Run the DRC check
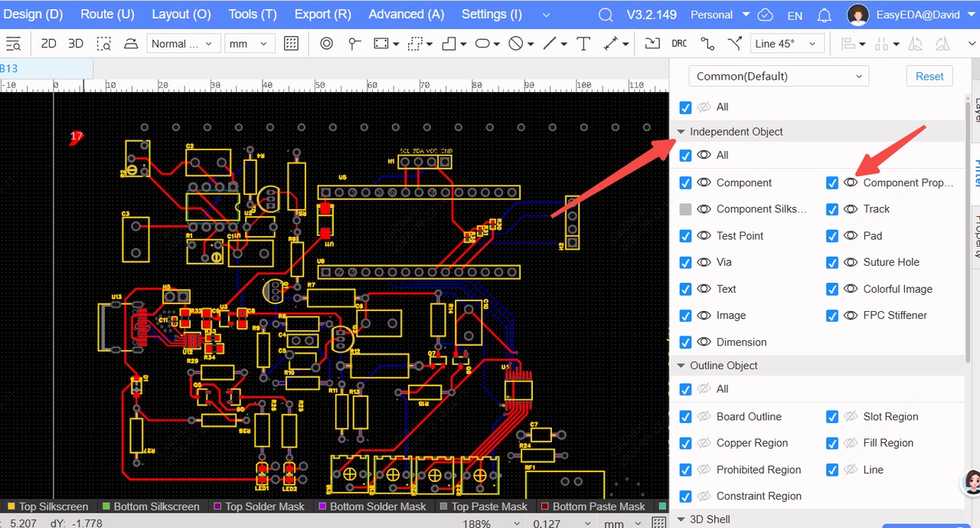This screenshot has height=528, width=980. coord(679,44)
